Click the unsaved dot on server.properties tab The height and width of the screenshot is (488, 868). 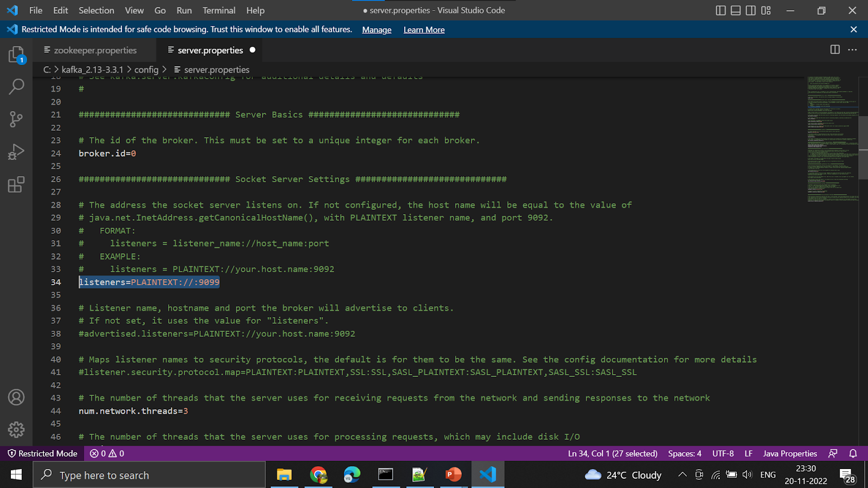(x=252, y=50)
